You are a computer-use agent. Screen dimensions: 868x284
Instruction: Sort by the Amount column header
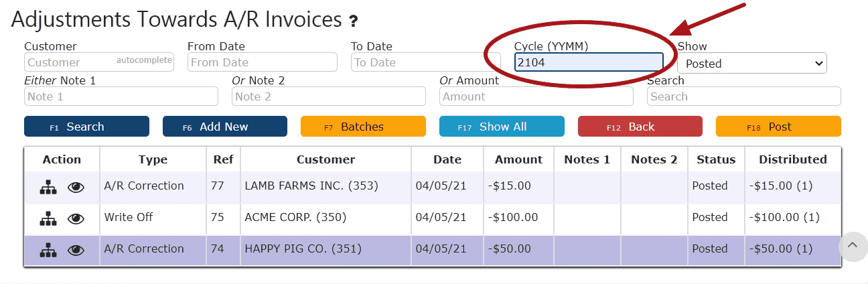pyautogui.click(x=518, y=159)
